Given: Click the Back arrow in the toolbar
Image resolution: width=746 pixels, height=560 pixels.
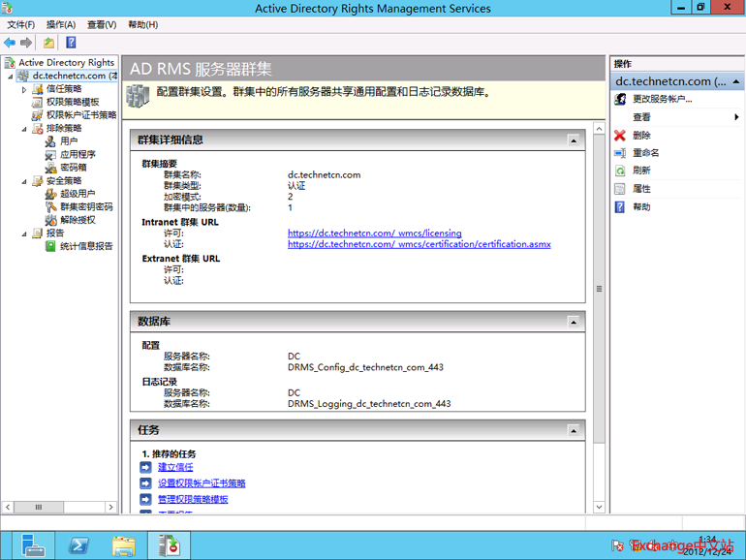Looking at the screenshot, I should tap(11, 43).
